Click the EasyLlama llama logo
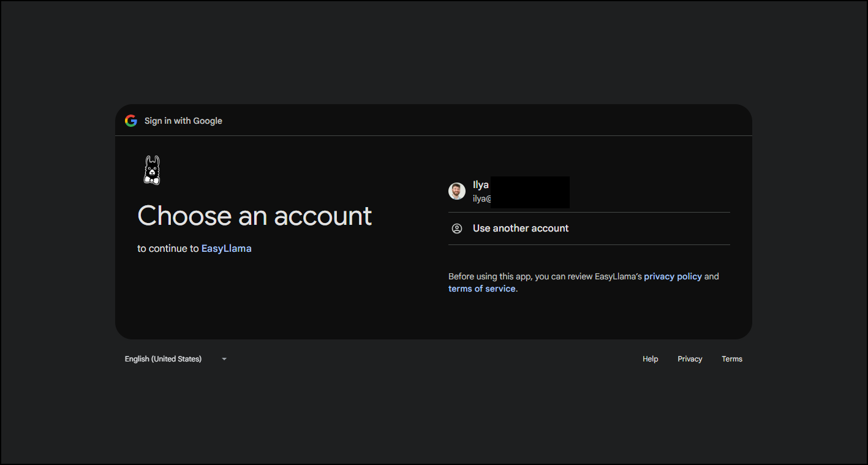The height and width of the screenshot is (465, 868). [x=151, y=170]
